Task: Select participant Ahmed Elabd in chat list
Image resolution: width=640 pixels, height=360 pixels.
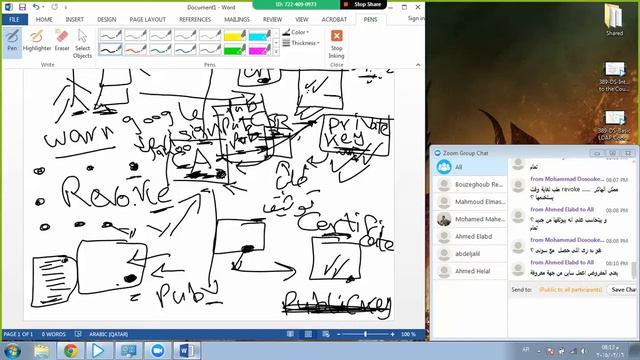Action: click(470, 236)
